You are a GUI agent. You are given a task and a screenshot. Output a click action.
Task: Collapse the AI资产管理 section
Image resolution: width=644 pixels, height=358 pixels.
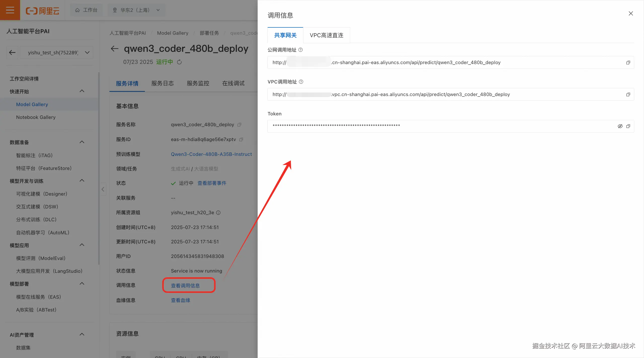point(82,334)
